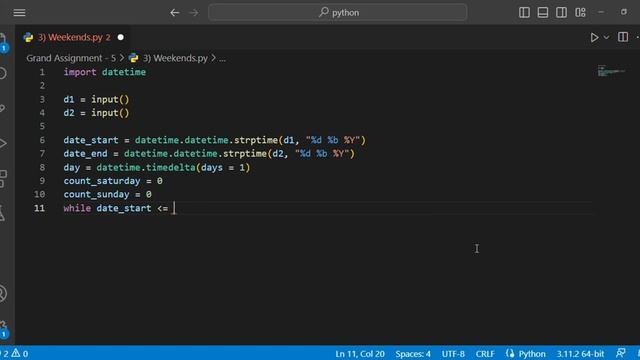Go forward with the right arrow
Image resolution: width=640 pixels, height=360 pixels.
194,13
